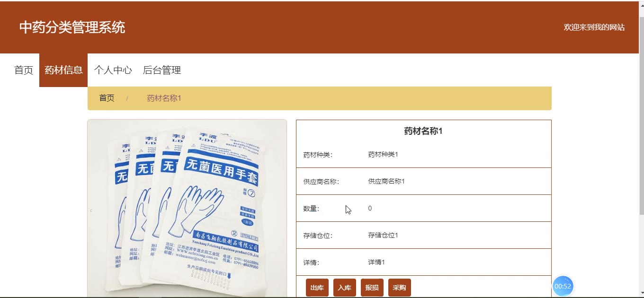The width and height of the screenshot is (644, 298).
Task: Select the 药材信息 navigation tab
Action: point(63,70)
